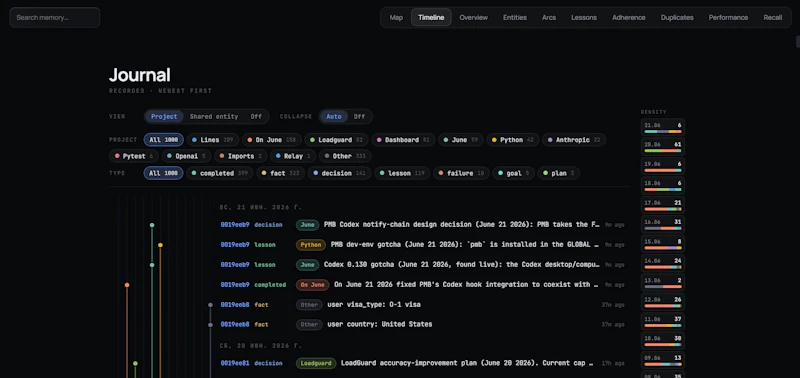Image resolution: width=800 pixels, height=378 pixels.
Task: Jump to density day 19.06
Action: click(663, 166)
